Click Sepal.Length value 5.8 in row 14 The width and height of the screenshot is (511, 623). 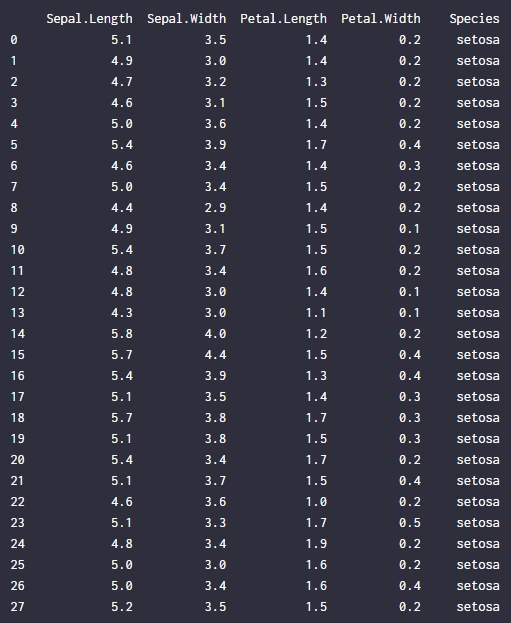click(x=122, y=334)
